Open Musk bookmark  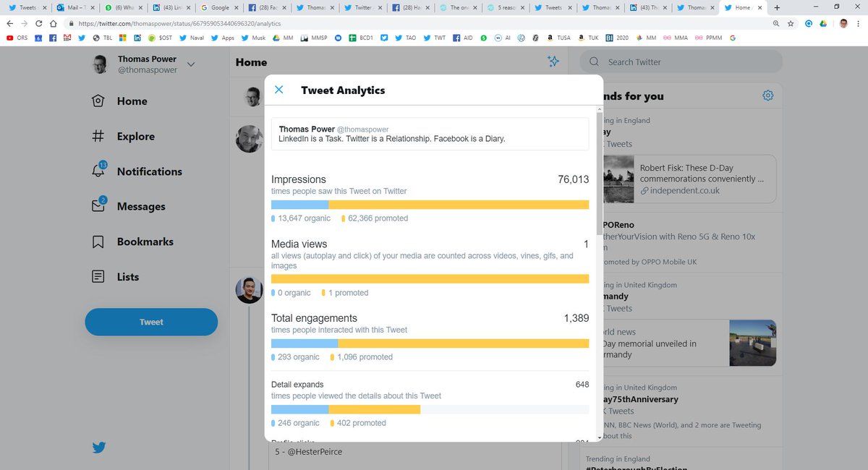[252, 37]
